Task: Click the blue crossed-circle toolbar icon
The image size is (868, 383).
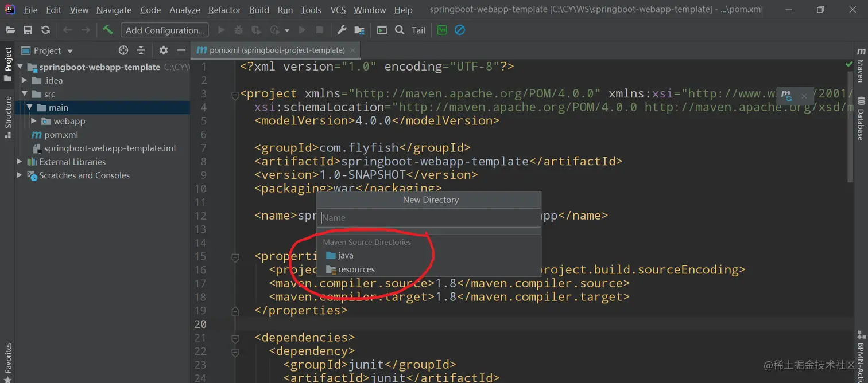Action: [459, 30]
